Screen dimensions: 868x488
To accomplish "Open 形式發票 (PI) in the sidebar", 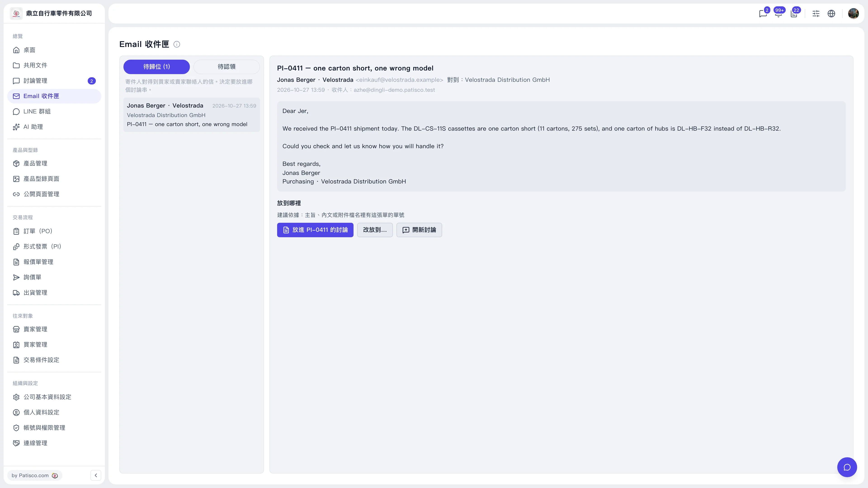I will pyautogui.click(x=54, y=246).
